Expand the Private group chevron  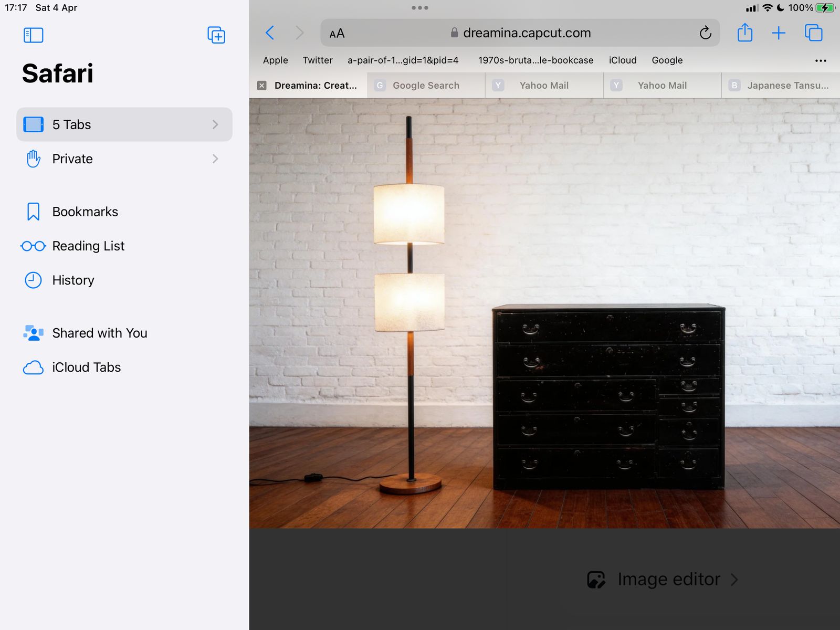point(215,159)
